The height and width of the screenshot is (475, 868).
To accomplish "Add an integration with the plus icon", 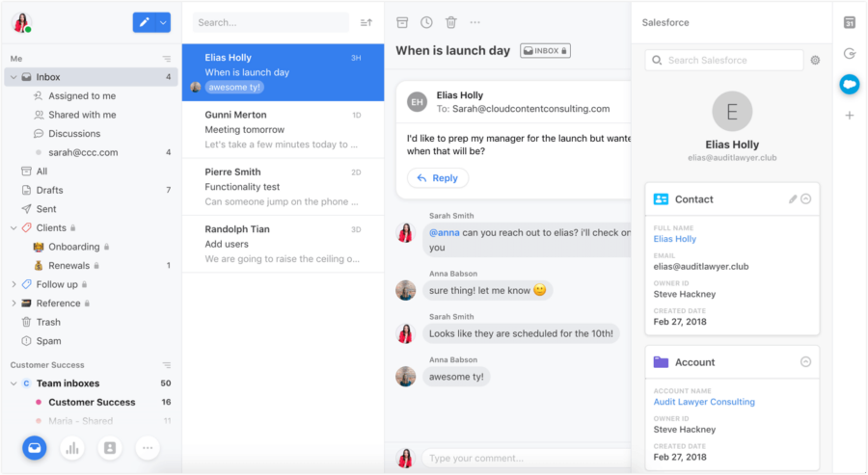I will click(850, 116).
